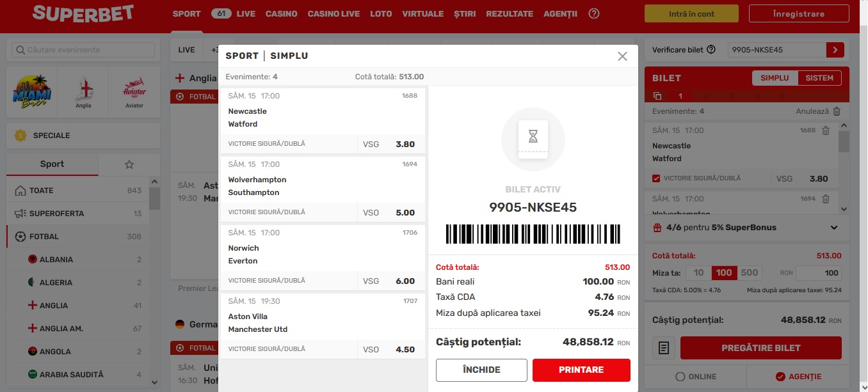Switch ticket type to Simplu
Screen dimensions: 868x392
[775, 78]
